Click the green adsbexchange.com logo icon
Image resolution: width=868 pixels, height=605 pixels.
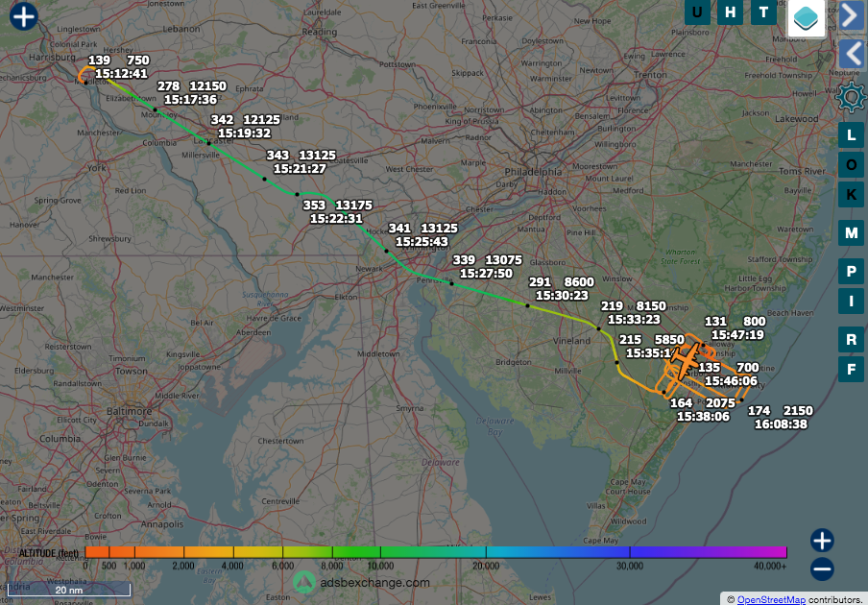[304, 582]
